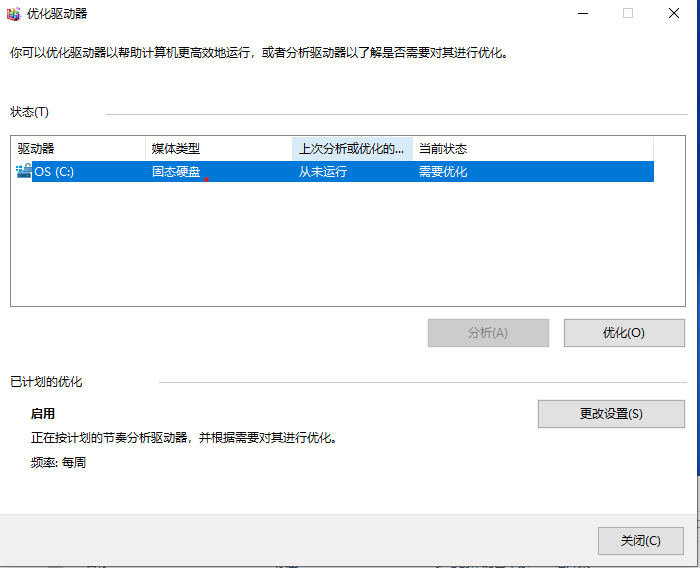The height and width of the screenshot is (568, 700).
Task: Minimize the 优化驱动器 window
Action: pyautogui.click(x=583, y=13)
